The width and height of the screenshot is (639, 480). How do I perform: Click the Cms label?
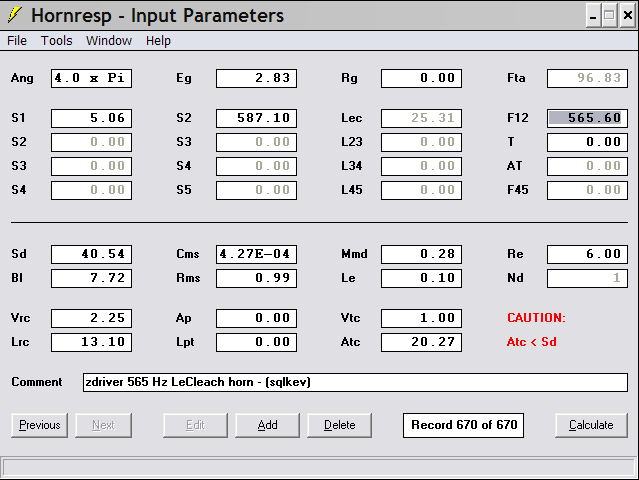coord(188,254)
